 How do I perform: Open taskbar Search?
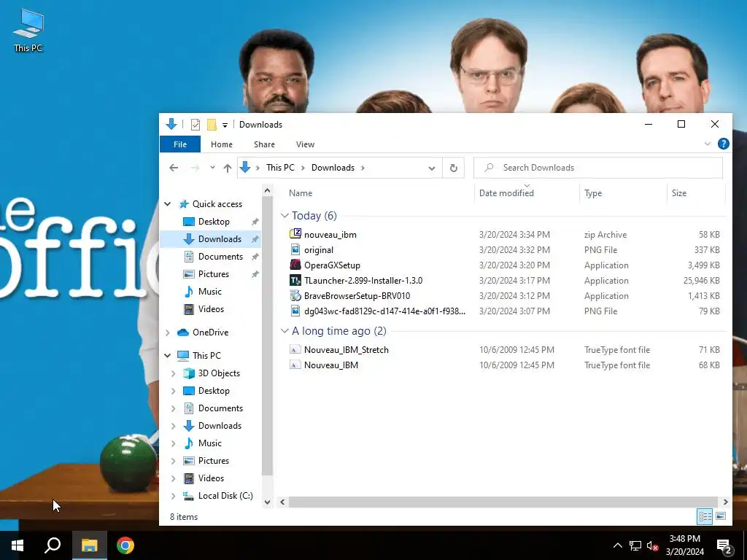pos(53,545)
